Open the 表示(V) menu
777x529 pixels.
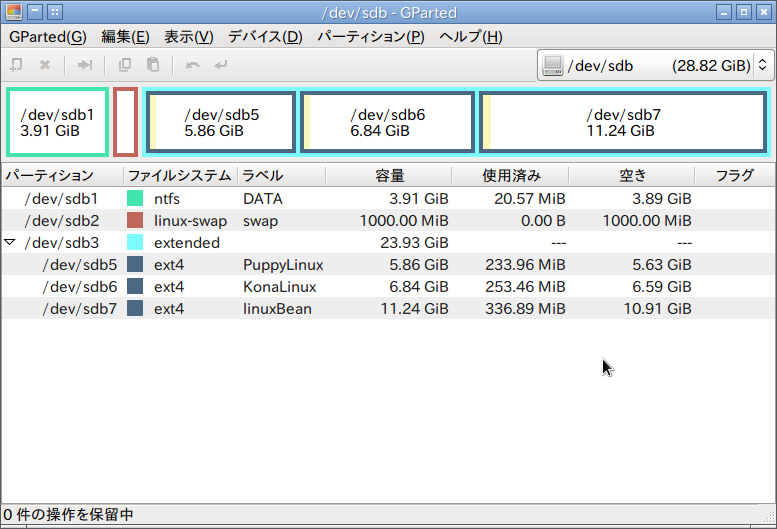coord(188,37)
